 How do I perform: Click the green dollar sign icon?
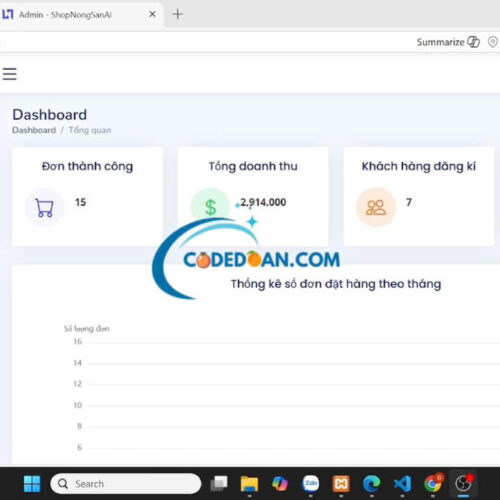click(x=210, y=207)
